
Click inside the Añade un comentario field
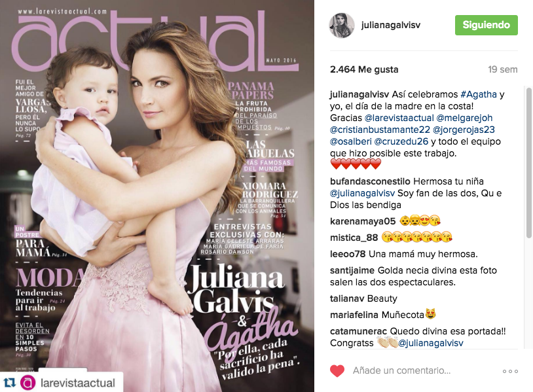click(422, 370)
